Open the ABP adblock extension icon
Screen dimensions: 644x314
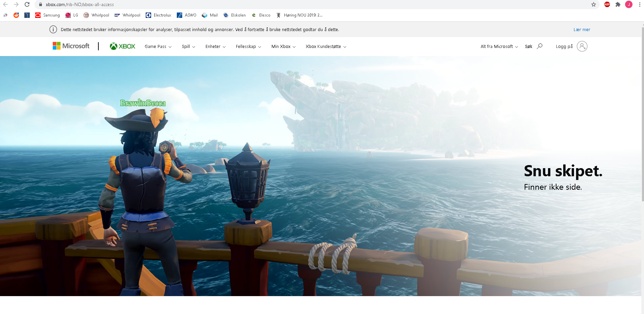[x=607, y=4]
